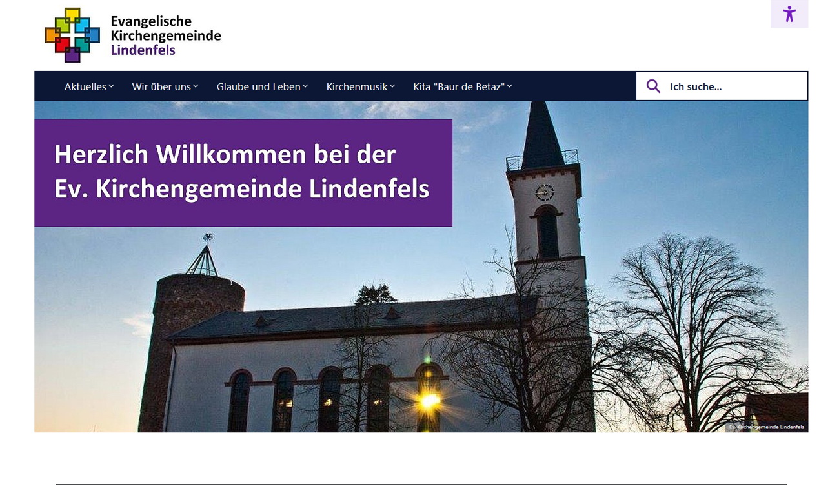839x504 pixels.
Task: Click the magnifying glass search icon
Action: point(653,86)
